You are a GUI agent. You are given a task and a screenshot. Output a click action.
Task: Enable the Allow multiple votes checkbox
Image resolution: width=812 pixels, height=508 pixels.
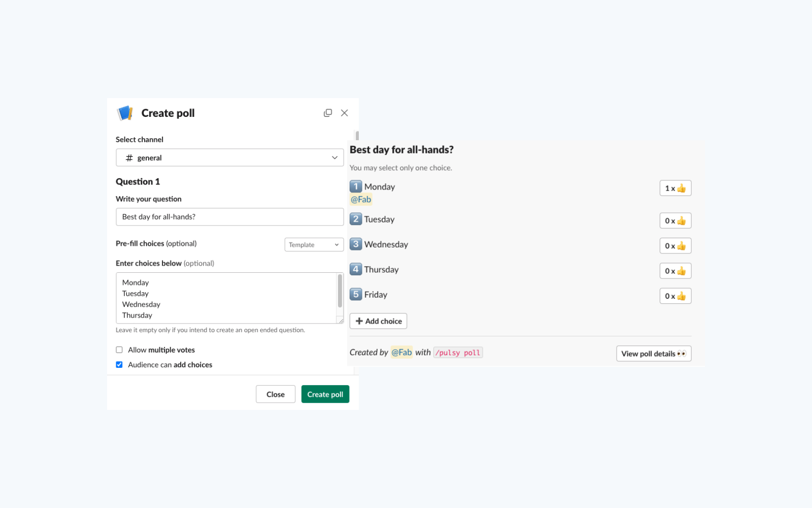[119, 350]
